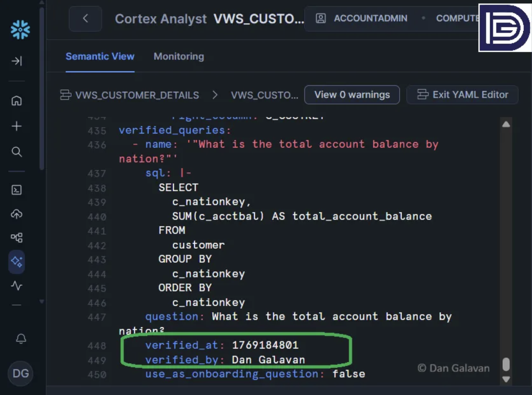The image size is (532, 395).
Task: Open the Home icon in sidebar
Action: pos(17,101)
